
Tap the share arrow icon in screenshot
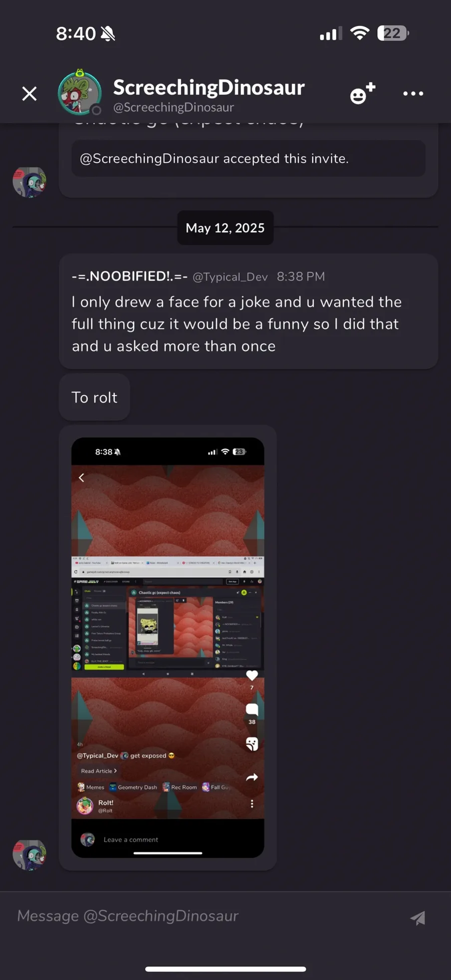point(252,777)
